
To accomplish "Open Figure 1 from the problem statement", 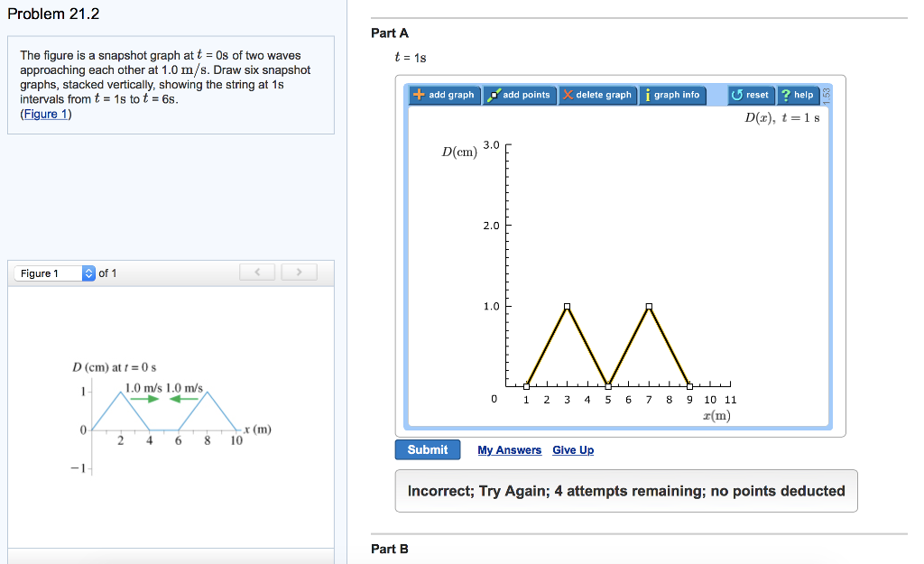I will (46, 114).
